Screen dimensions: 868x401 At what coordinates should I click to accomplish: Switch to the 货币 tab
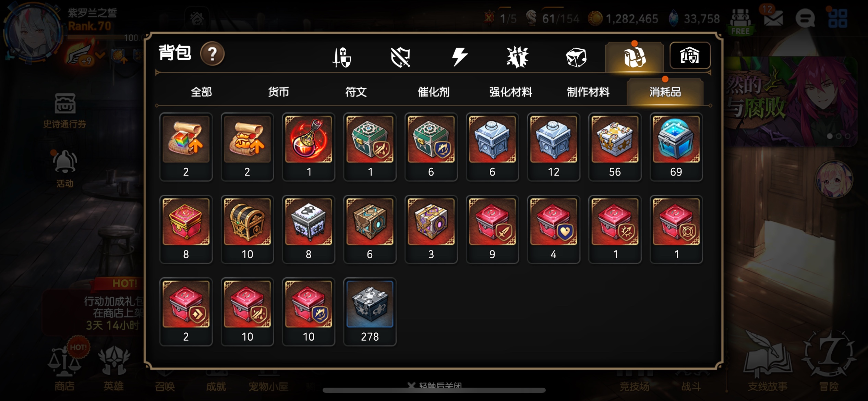coord(278,92)
